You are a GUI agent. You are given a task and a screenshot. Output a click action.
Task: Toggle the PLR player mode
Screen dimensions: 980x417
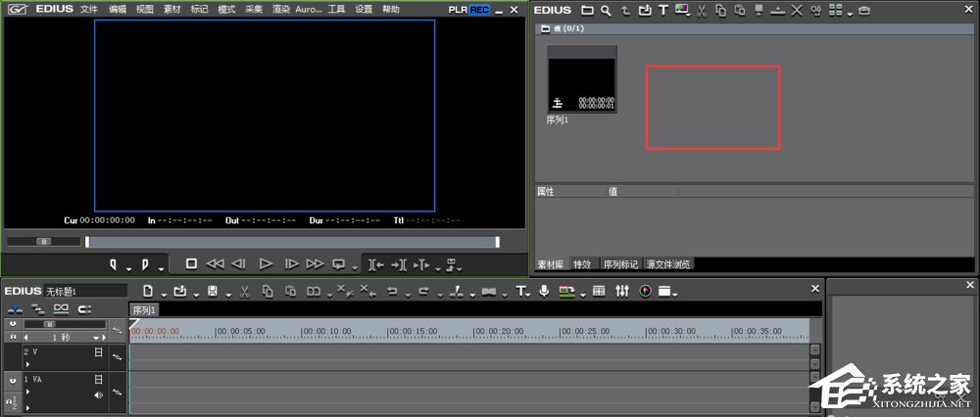[458, 9]
